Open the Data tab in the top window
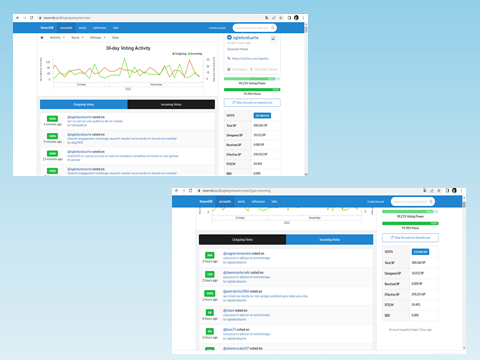This screenshot has width=480, height=360. 115,38
